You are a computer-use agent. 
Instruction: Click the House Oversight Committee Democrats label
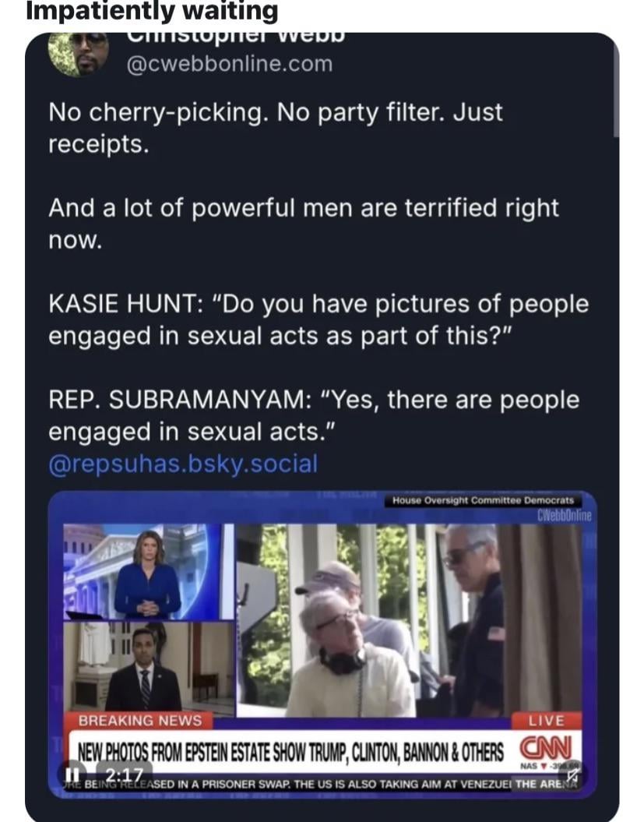click(483, 501)
